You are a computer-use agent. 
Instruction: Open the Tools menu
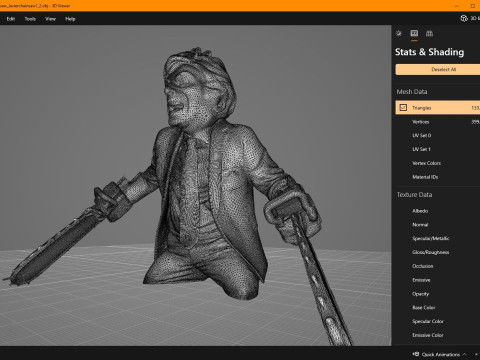(30, 19)
